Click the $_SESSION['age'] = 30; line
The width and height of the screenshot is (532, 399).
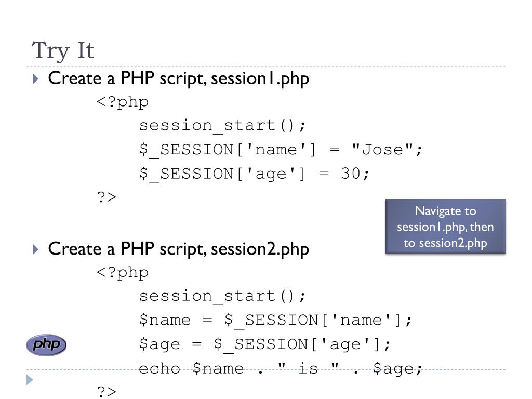255,174
